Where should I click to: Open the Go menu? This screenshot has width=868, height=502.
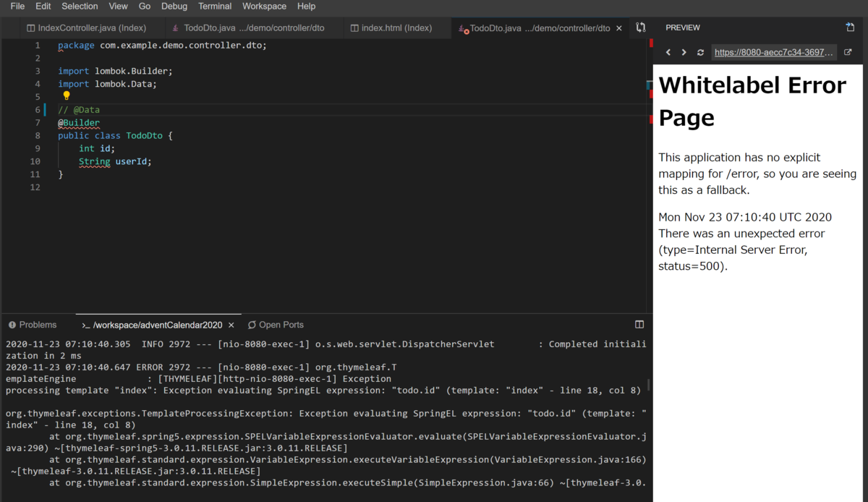pos(145,7)
